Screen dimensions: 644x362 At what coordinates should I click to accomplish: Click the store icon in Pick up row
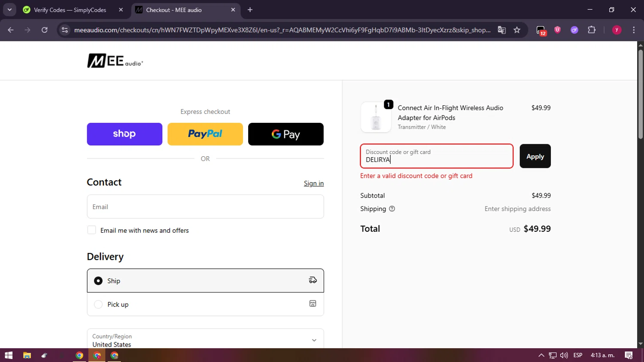pyautogui.click(x=313, y=304)
